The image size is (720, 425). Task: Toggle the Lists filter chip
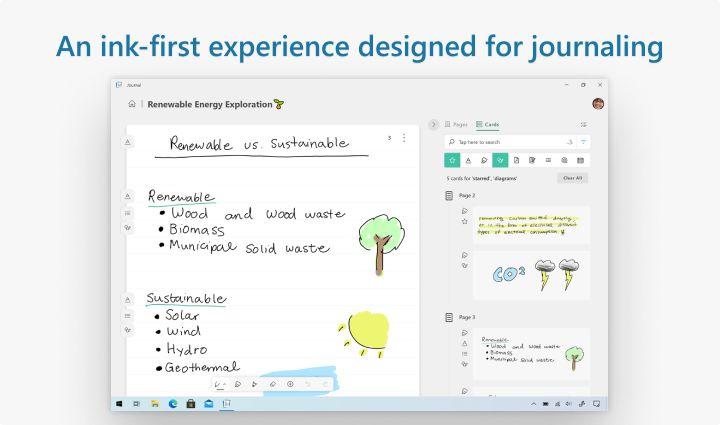coord(548,160)
